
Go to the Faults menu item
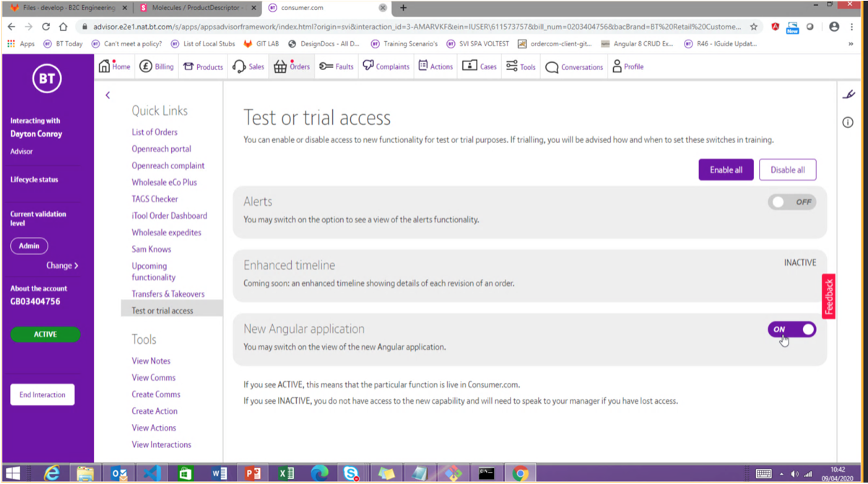pyautogui.click(x=337, y=66)
